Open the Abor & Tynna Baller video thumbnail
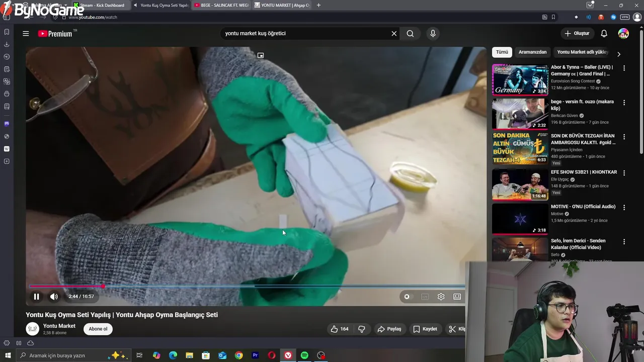The width and height of the screenshot is (644, 362). (x=520, y=79)
